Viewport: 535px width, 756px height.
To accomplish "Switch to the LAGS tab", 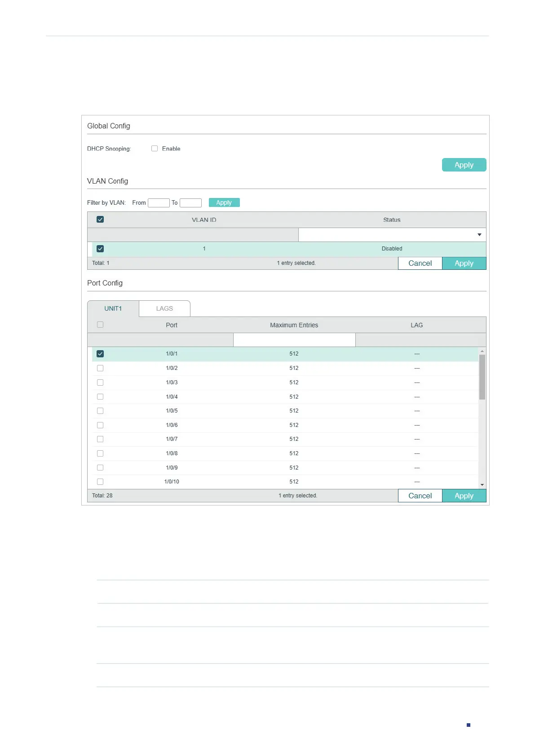I will tap(164, 308).
